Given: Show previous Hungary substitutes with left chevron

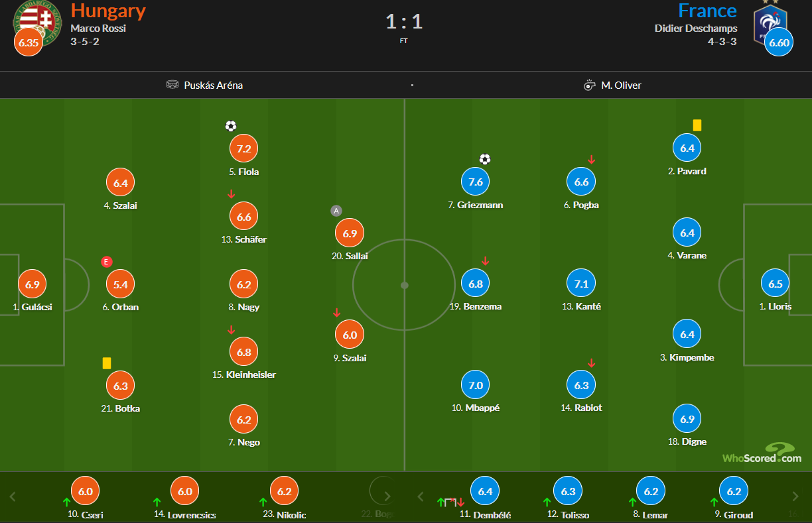Looking at the screenshot, I should [13, 496].
